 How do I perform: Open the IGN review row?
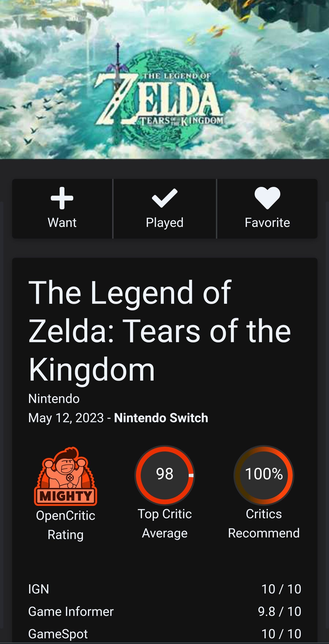click(165, 589)
